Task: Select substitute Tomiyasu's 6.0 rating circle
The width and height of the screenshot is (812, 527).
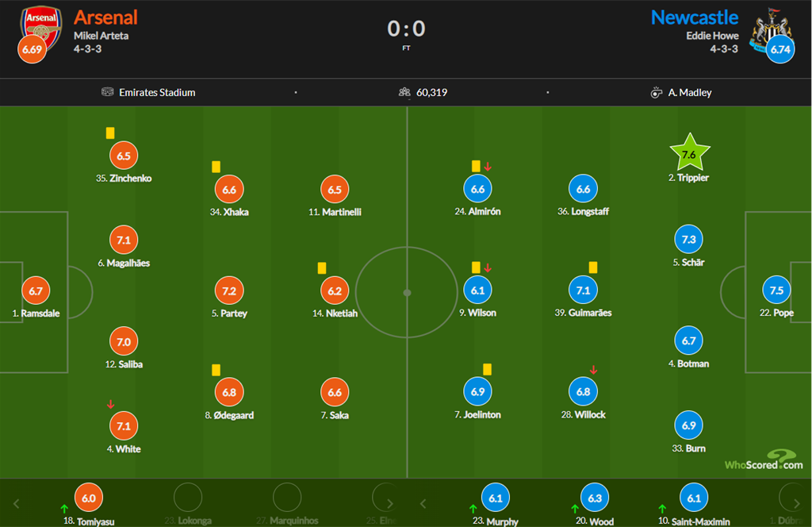Action: [x=89, y=498]
